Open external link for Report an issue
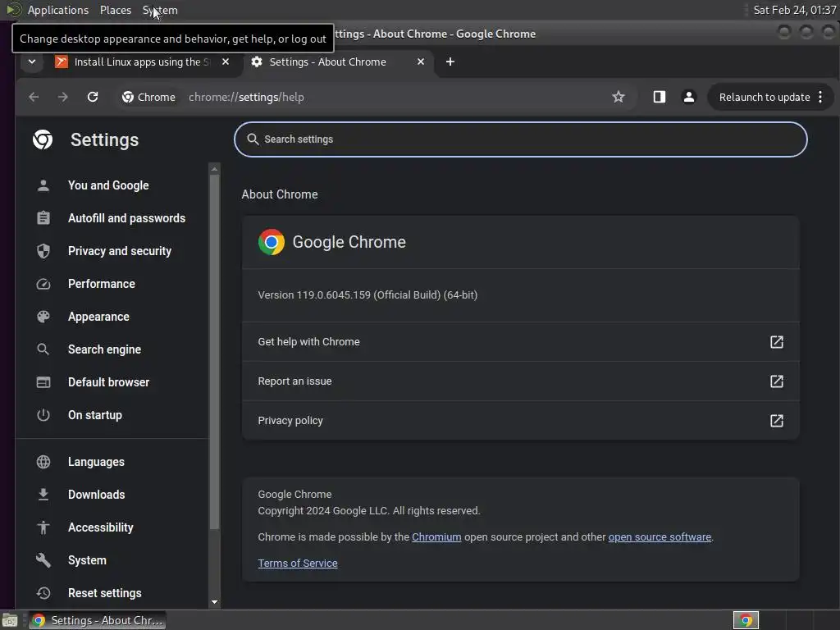 click(x=776, y=381)
